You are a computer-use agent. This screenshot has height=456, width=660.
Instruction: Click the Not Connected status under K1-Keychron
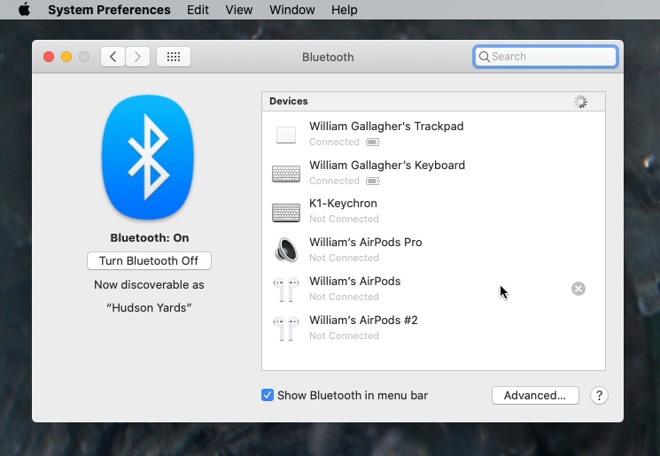click(x=344, y=219)
